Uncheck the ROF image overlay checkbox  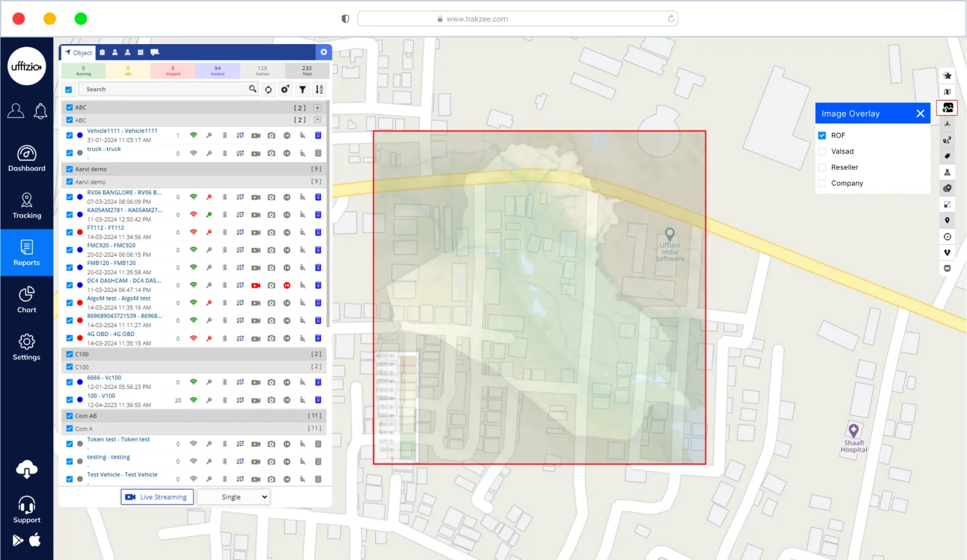(822, 135)
